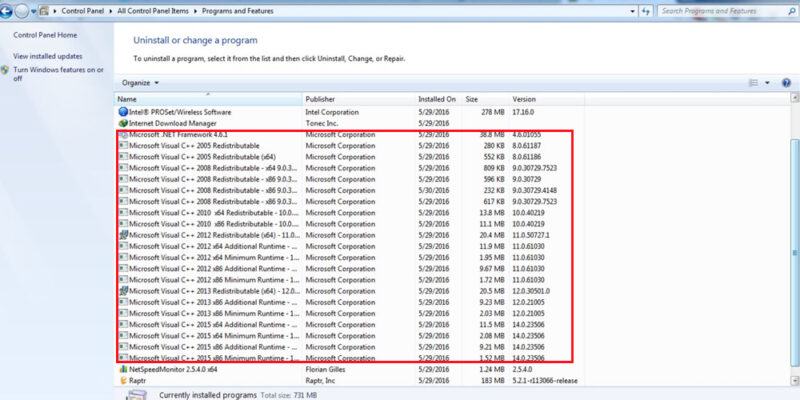Open Turn Windows features on or off
Image resolution: width=800 pixels, height=400 pixels.
coord(58,74)
